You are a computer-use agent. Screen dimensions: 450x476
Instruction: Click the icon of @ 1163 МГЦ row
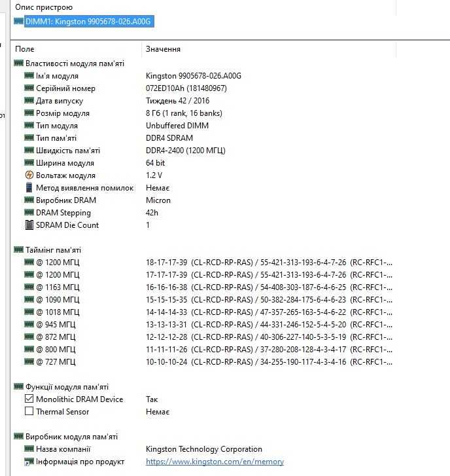point(29,287)
